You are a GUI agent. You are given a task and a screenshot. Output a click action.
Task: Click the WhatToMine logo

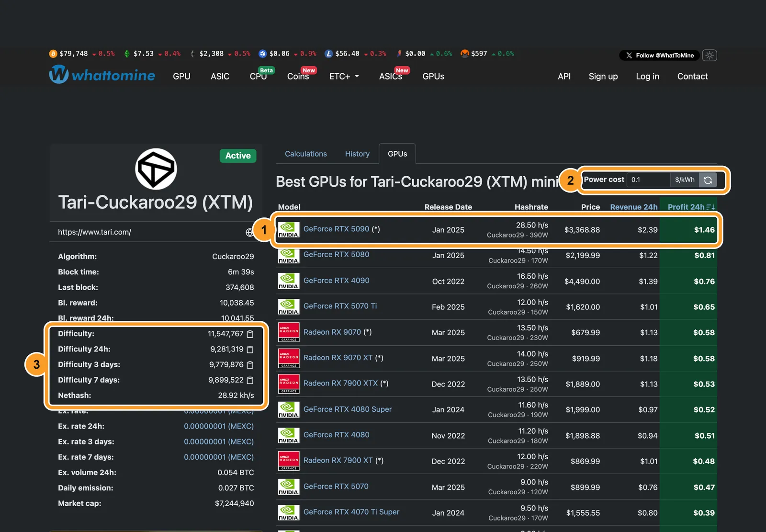(102, 75)
